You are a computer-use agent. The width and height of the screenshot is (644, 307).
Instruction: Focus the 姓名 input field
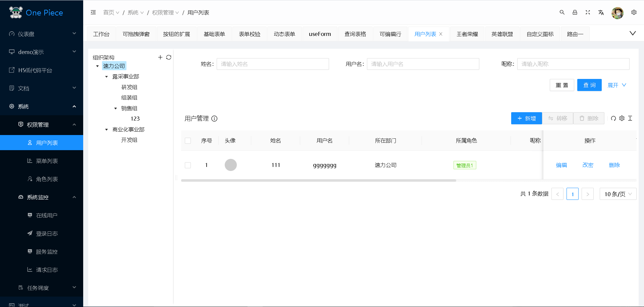(273, 64)
